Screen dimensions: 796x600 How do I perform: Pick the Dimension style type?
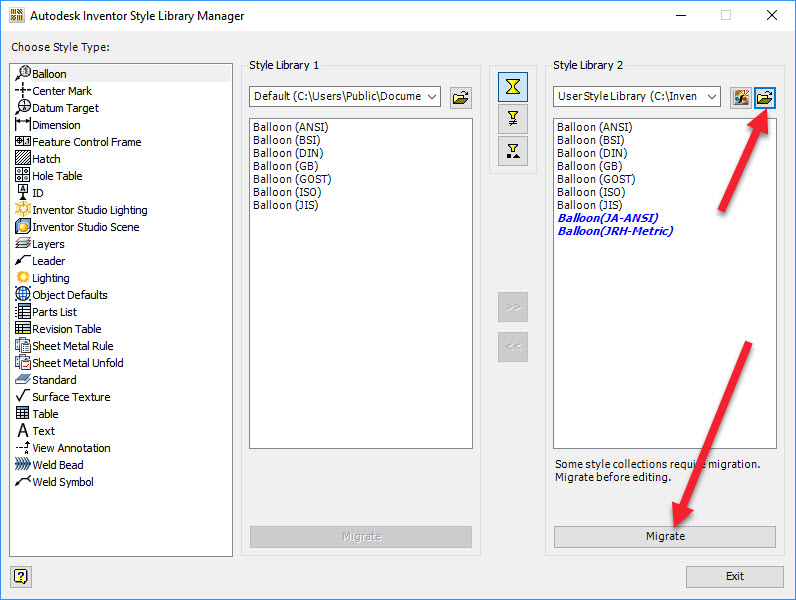pos(48,125)
